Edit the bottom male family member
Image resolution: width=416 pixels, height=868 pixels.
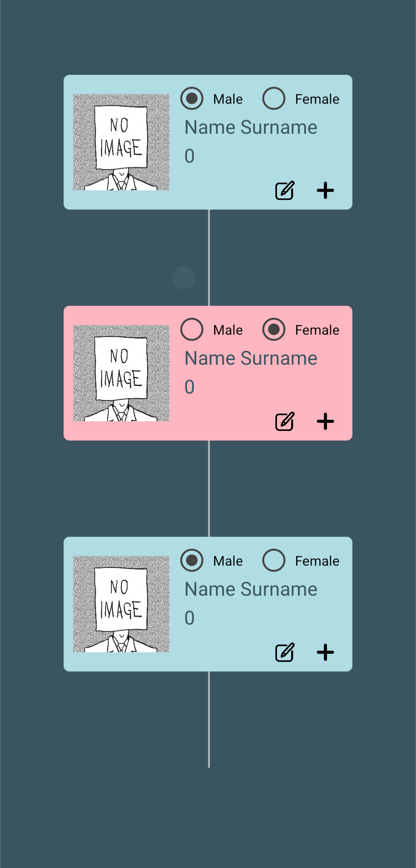284,651
